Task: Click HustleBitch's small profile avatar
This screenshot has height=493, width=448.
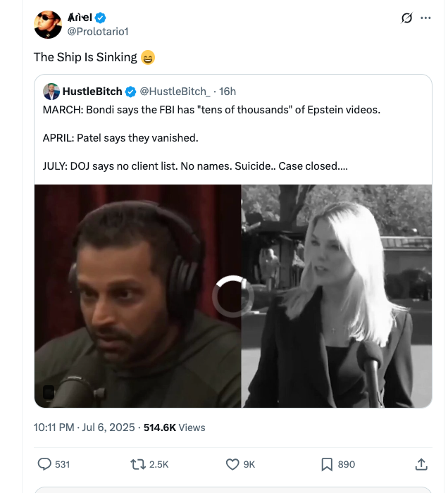Action: coord(51,92)
